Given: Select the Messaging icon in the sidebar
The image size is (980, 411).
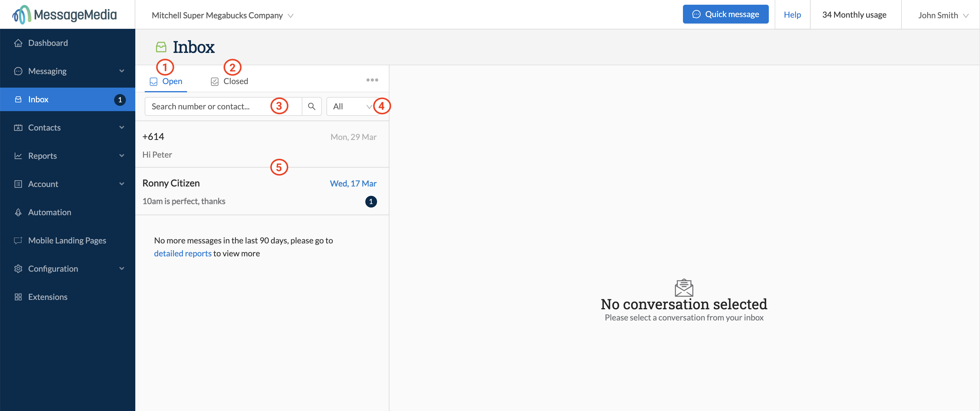Looking at the screenshot, I should point(18,71).
